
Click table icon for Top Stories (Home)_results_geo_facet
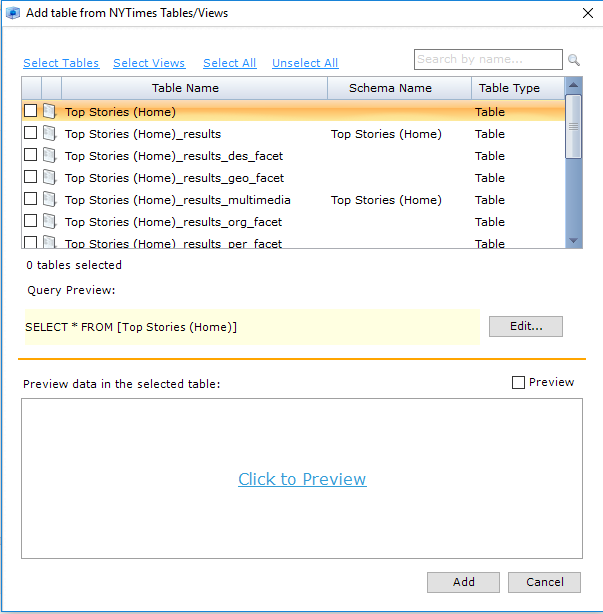pos(49,177)
